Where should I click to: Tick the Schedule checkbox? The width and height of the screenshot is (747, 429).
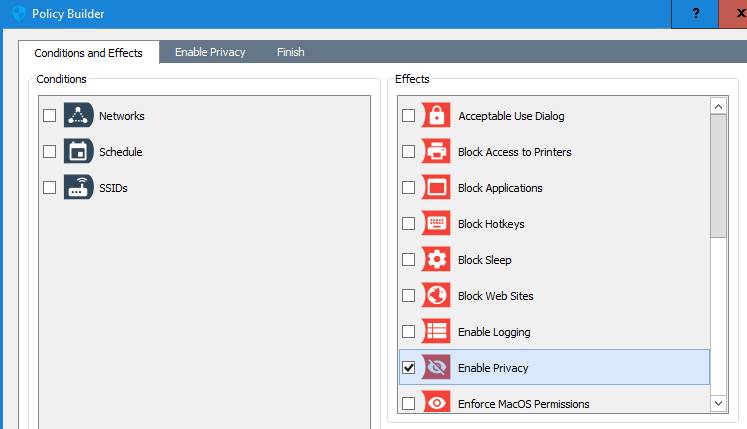(50, 152)
